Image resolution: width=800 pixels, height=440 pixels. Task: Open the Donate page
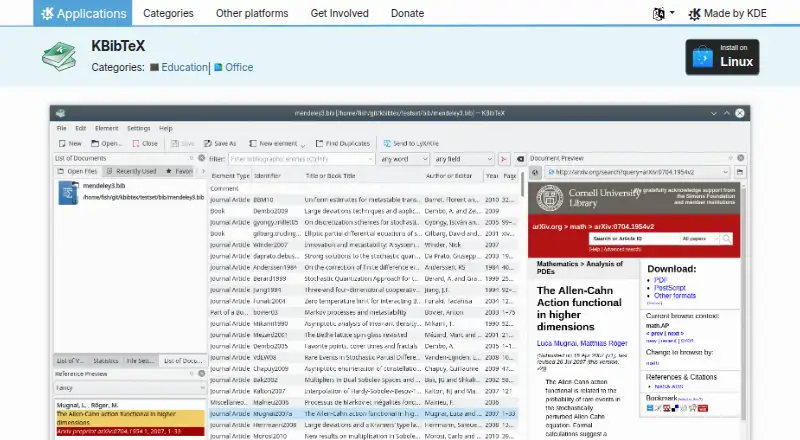point(407,13)
